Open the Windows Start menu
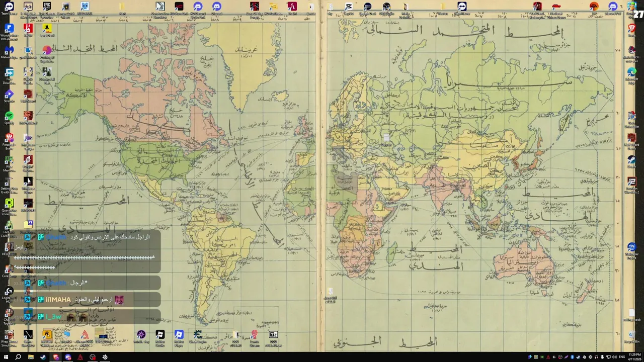Screen dimensions: 644x362 click(x=6, y=357)
